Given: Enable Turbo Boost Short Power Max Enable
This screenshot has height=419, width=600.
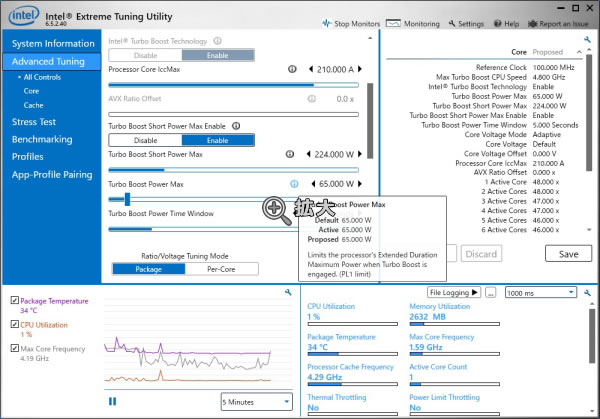Looking at the screenshot, I should click(218, 140).
